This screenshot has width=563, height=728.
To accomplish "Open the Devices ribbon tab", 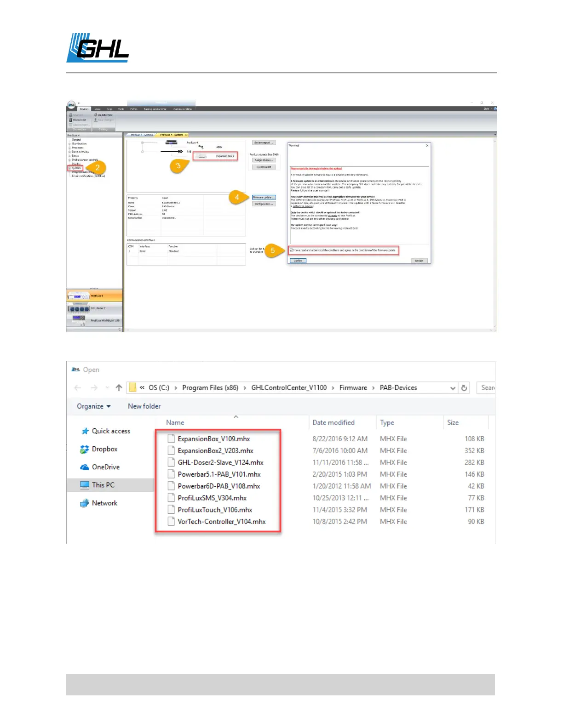I will point(84,109).
